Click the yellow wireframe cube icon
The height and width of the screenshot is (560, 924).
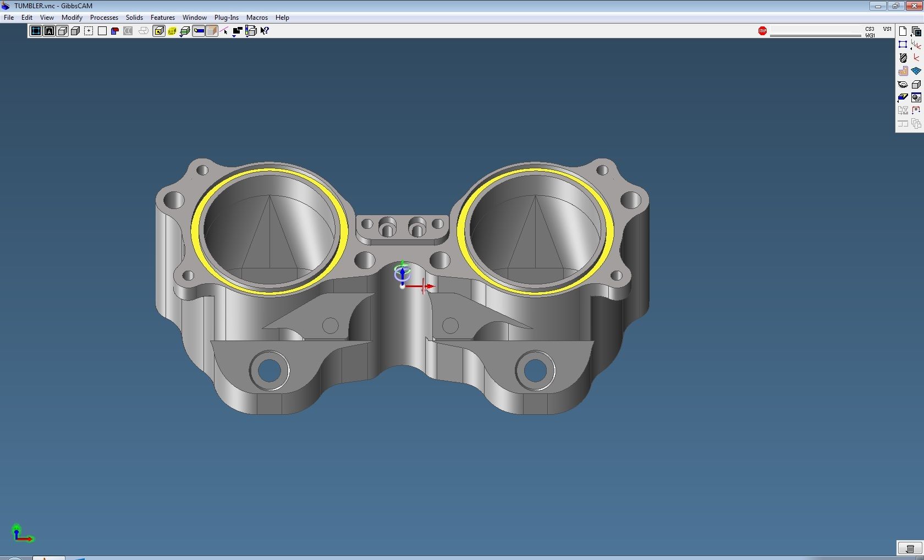coord(172,31)
